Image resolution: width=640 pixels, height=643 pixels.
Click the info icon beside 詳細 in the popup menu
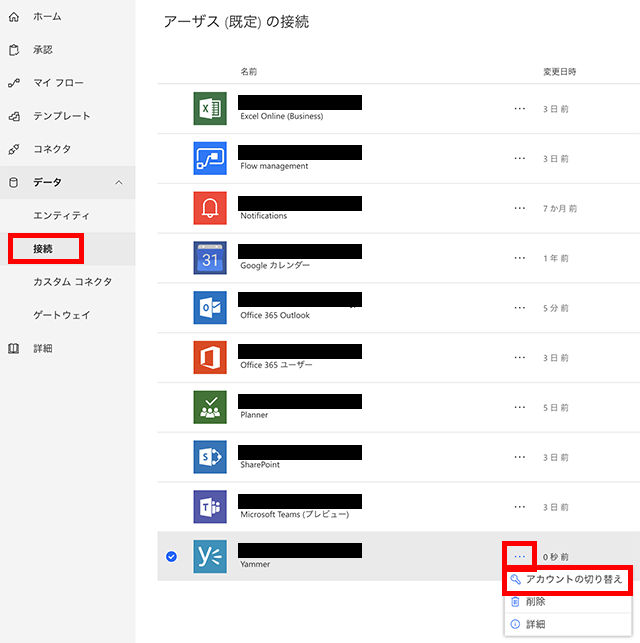[515, 624]
